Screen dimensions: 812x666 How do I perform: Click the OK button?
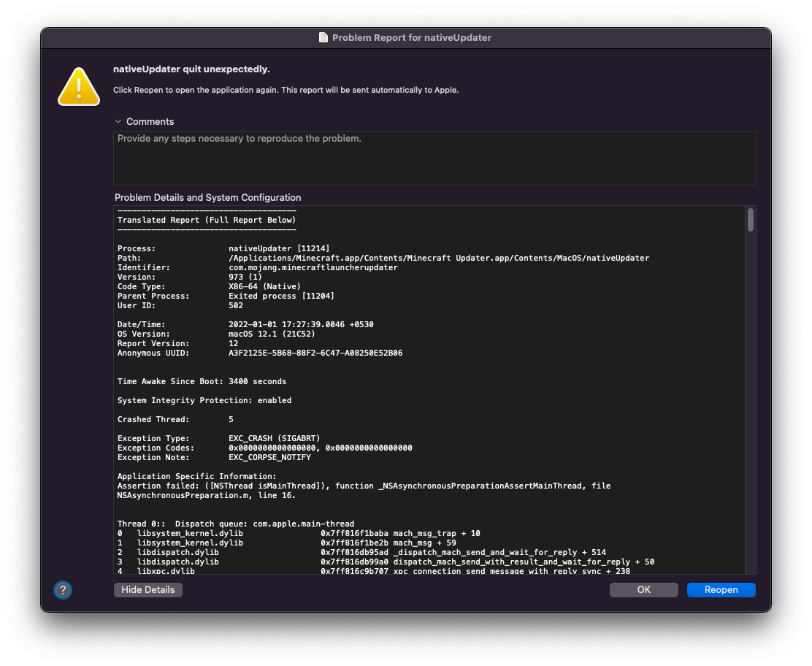click(644, 590)
